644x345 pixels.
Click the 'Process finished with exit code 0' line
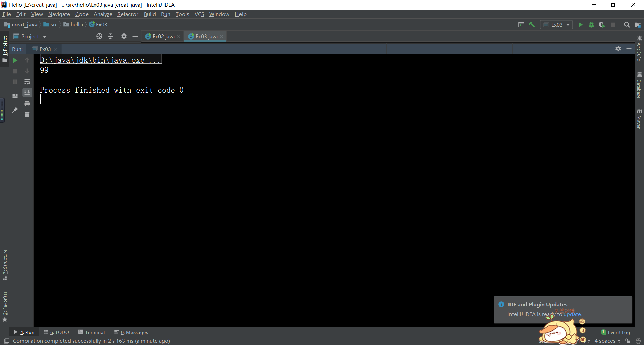click(112, 90)
